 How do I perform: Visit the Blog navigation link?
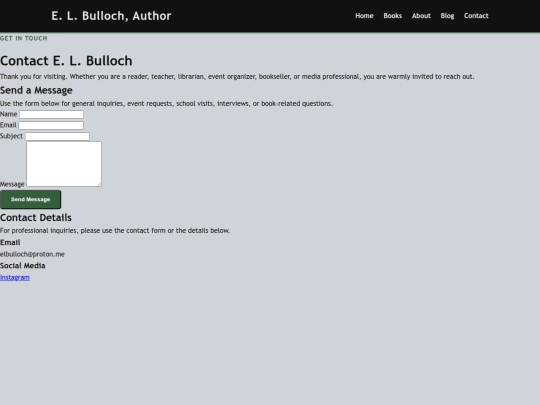tap(447, 16)
